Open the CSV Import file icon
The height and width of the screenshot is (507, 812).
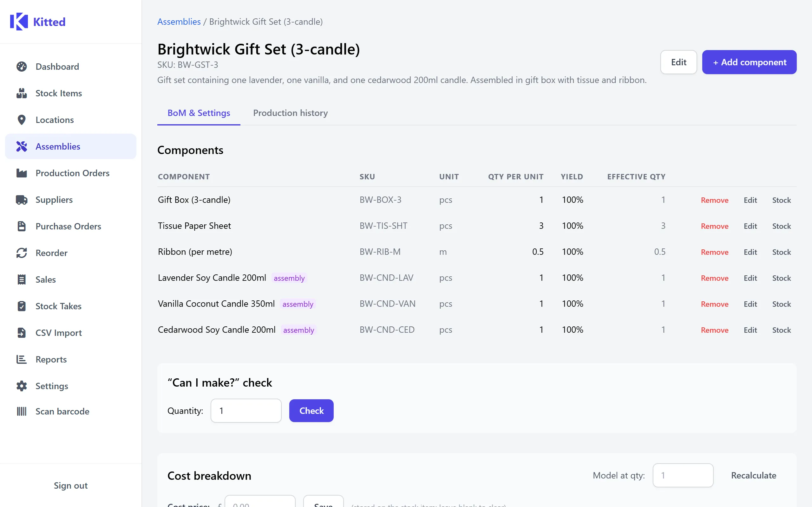click(22, 333)
